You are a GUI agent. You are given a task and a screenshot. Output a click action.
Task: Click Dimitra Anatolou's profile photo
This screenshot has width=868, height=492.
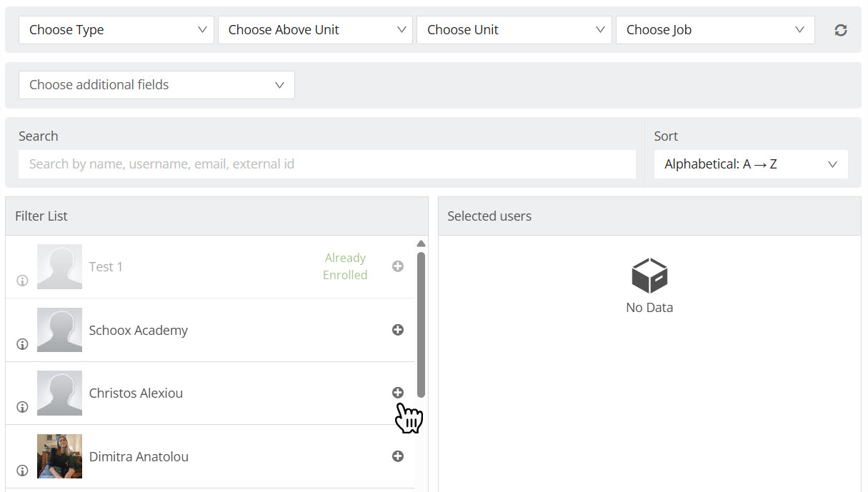point(59,456)
